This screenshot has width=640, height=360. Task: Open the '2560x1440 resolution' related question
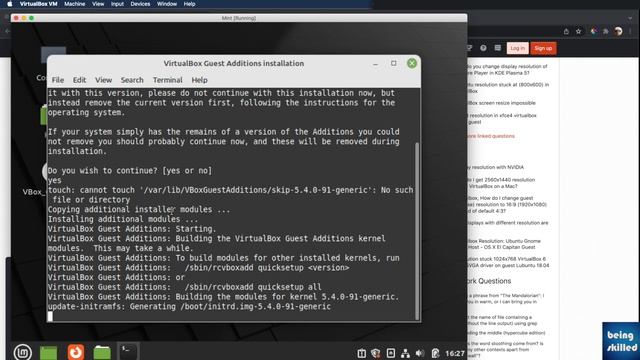point(502,182)
